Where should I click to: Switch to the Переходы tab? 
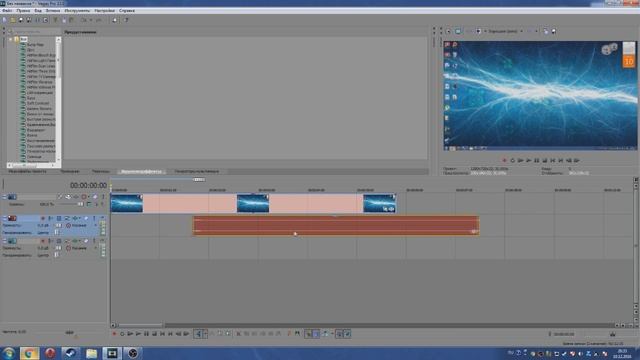pyautogui.click(x=101, y=171)
